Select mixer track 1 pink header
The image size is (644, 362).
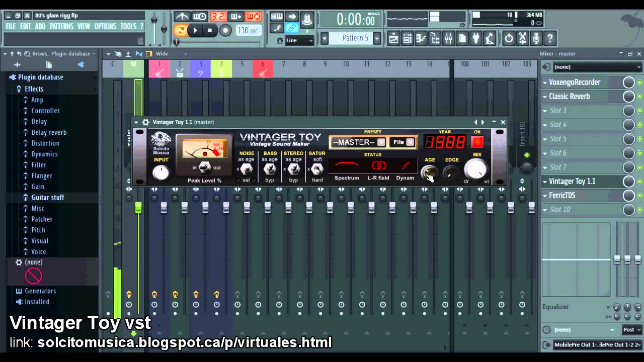[x=159, y=69]
